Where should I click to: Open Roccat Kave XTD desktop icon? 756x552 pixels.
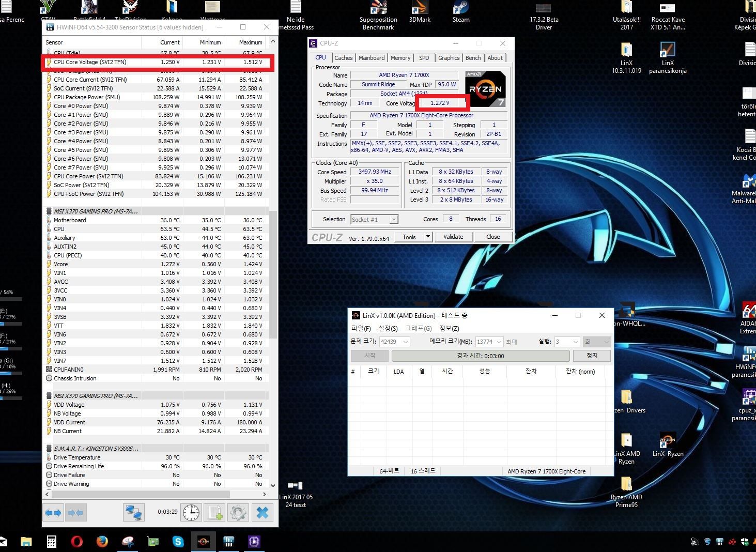point(668,16)
